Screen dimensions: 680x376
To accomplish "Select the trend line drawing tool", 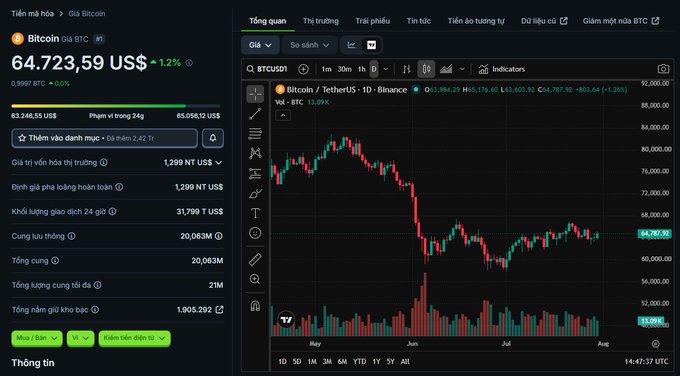I will 255,114.
